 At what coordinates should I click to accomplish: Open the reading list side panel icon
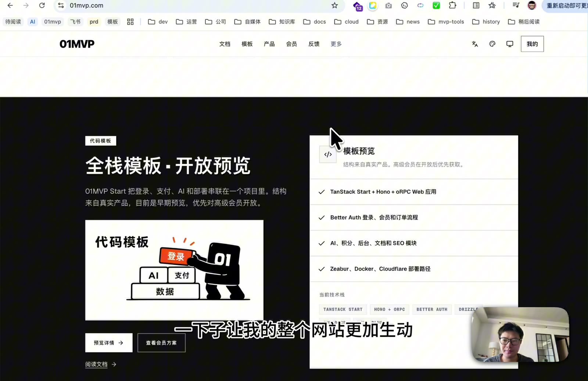click(x=476, y=6)
